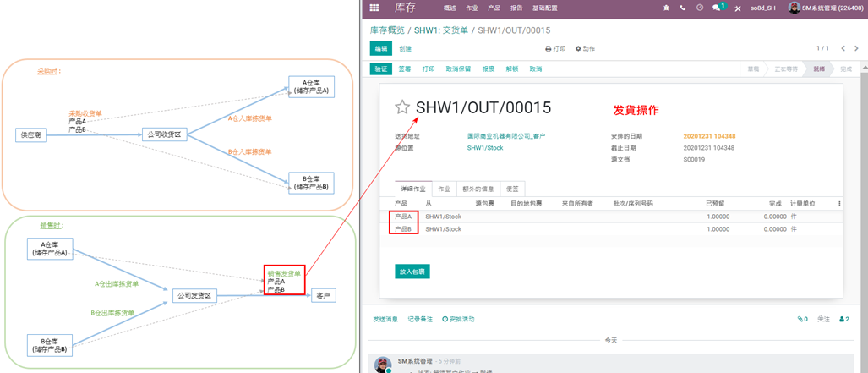
Task: Open the chat messages icon with badge
Action: (717, 8)
